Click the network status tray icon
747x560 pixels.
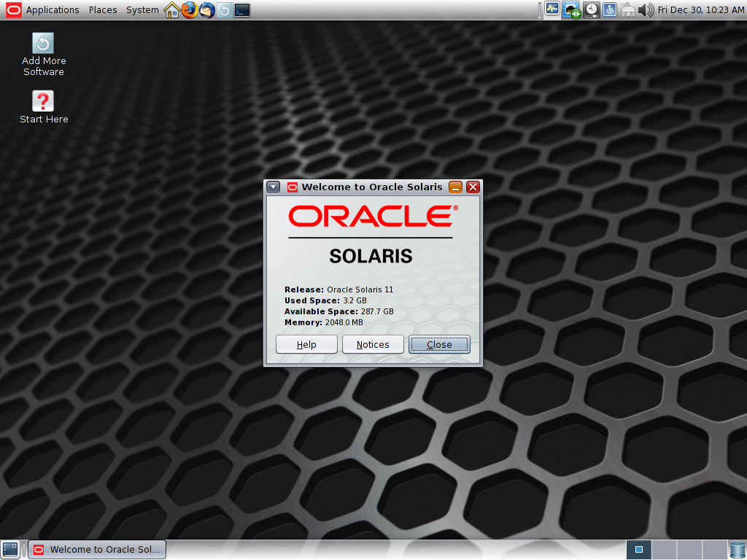click(x=570, y=10)
